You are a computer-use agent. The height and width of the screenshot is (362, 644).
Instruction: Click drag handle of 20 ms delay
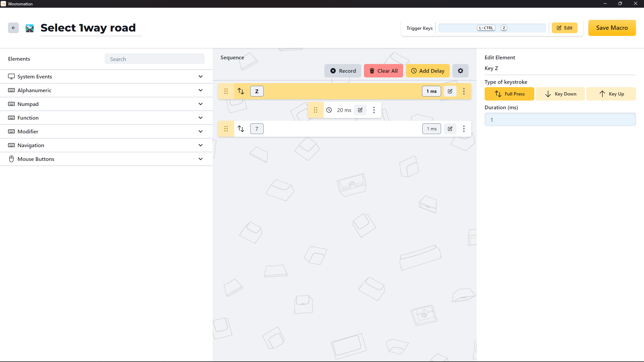coord(315,110)
